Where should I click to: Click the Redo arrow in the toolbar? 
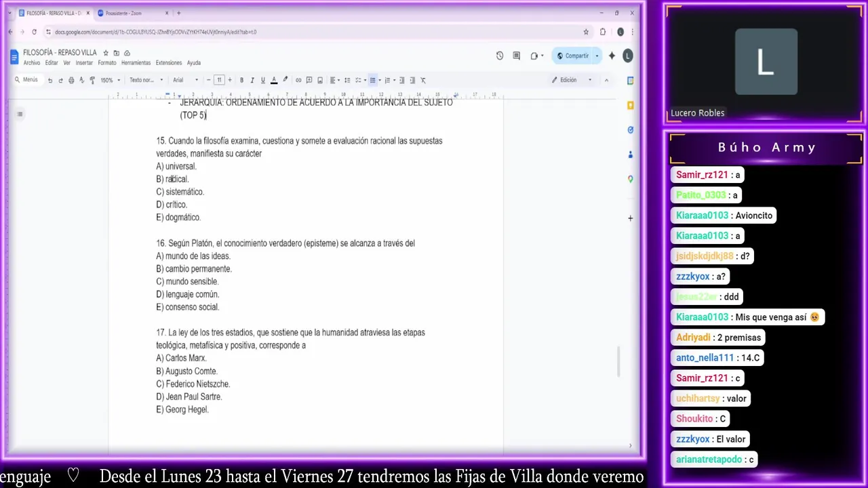[60, 80]
